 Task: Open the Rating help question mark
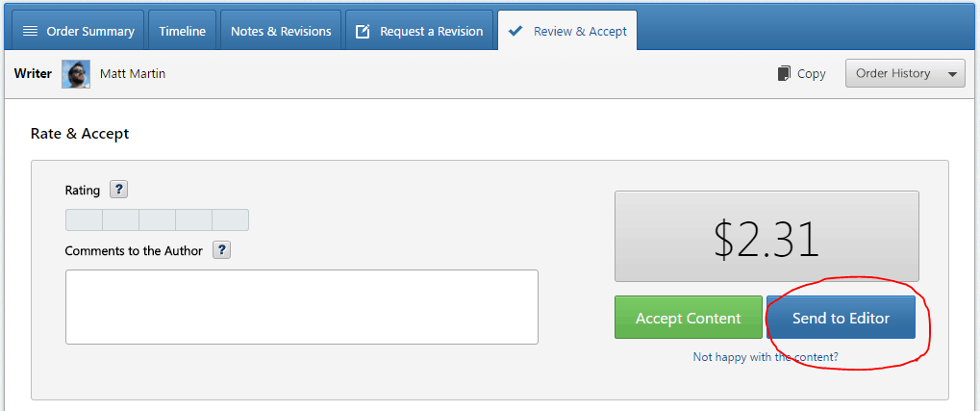[x=118, y=190]
